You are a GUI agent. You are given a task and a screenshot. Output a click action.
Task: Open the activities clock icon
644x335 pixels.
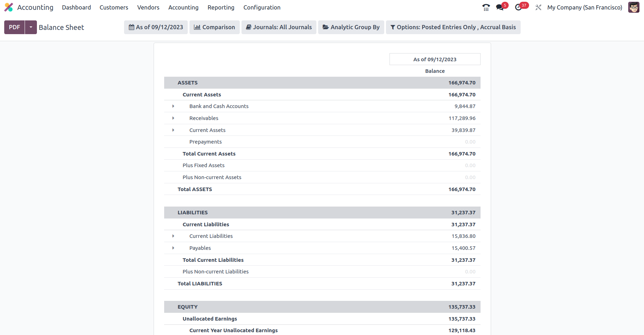coord(518,7)
